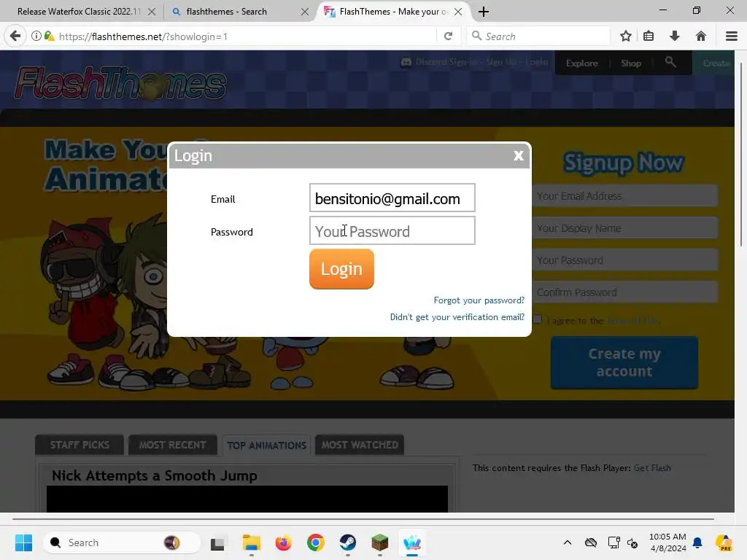747x560 pixels.
Task: Open Didn't get your verification email link
Action: [x=457, y=317]
